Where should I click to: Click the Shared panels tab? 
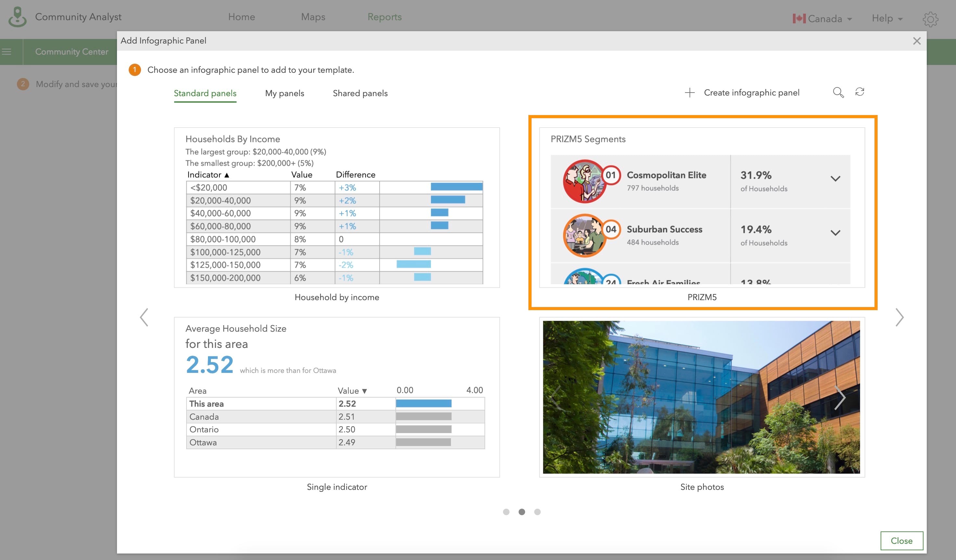pyautogui.click(x=360, y=93)
